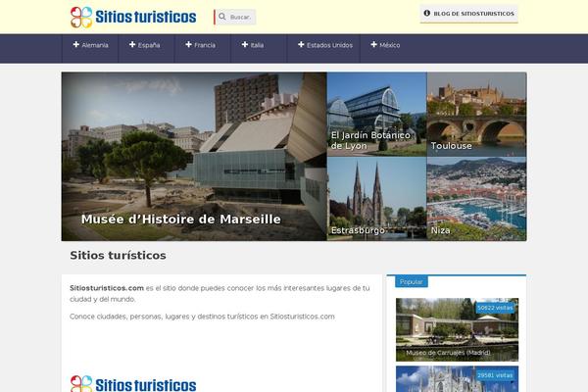
Task: Click the plus icon beside Alemania
Action: pos(76,45)
